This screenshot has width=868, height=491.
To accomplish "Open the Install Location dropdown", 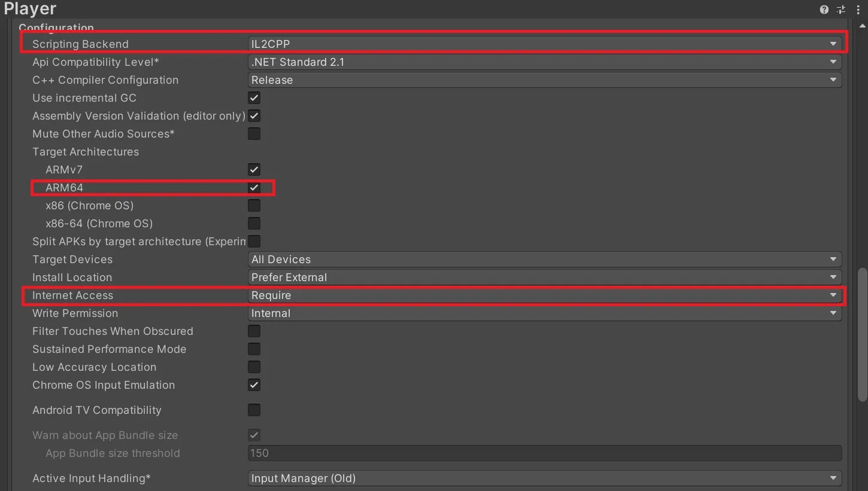I will (544, 277).
